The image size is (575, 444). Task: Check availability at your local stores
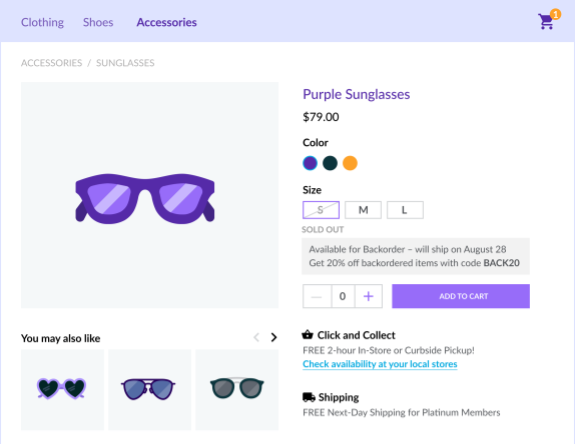(380, 364)
